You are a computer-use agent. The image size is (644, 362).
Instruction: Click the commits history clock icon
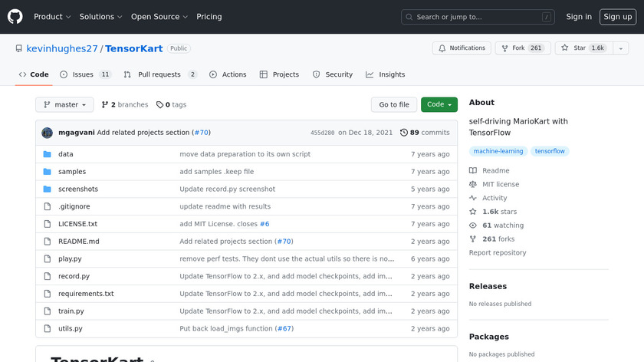point(404,133)
